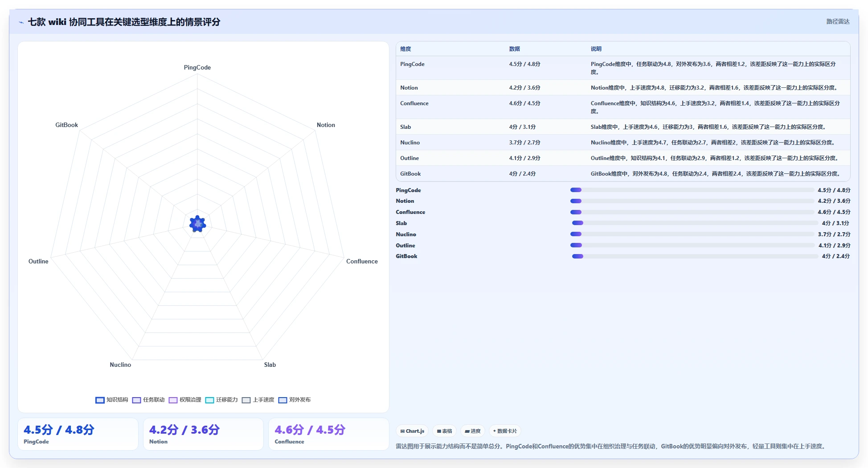868x468 pixels.
Task: Click the 3.7分 / 2.7分 value beside Nuclino bar
Action: (834, 234)
